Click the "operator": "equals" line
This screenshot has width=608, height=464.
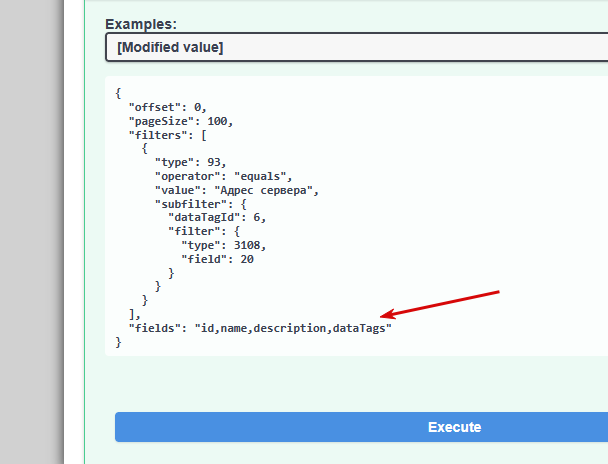pyautogui.click(x=223, y=176)
